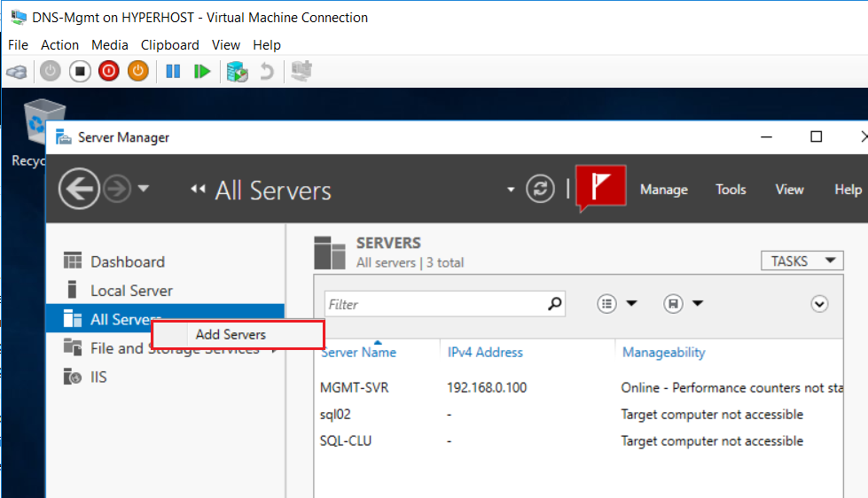Open Server Manager's Help menu

pos(848,190)
